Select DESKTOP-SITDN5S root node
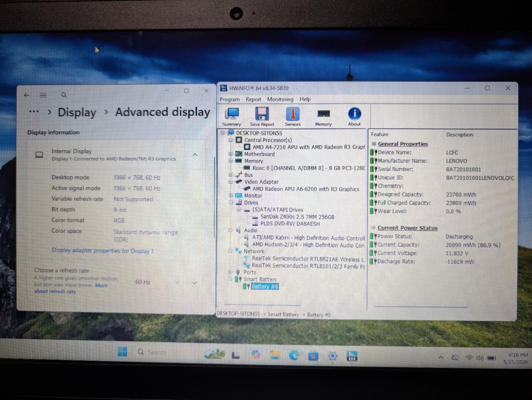 (259, 133)
